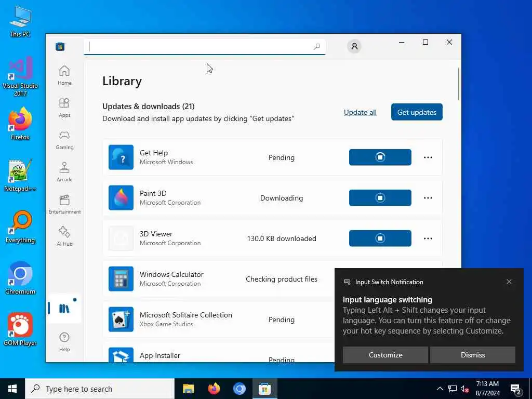The width and height of the screenshot is (532, 399).
Task: Click the App Installer app icon
Action: pos(121,355)
